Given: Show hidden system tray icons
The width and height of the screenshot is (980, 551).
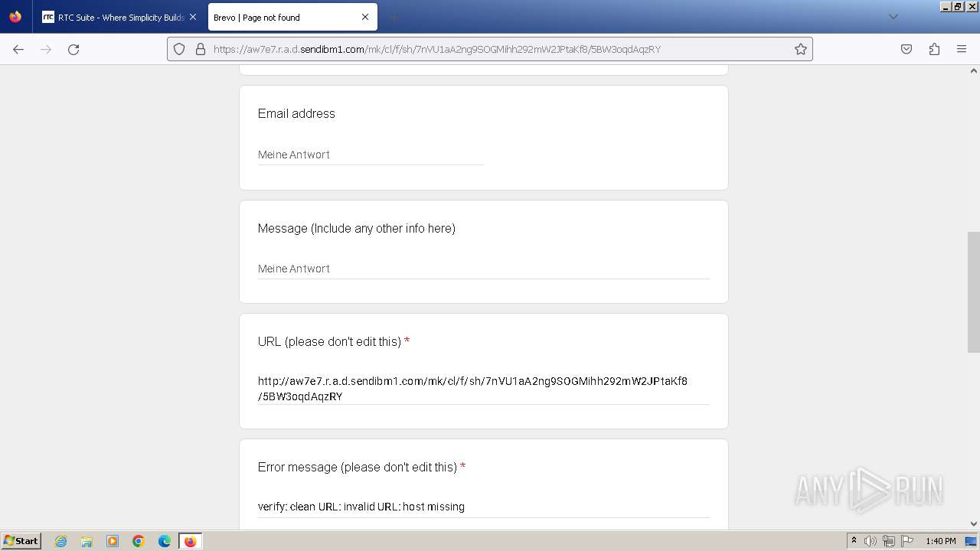Looking at the screenshot, I should (854, 541).
